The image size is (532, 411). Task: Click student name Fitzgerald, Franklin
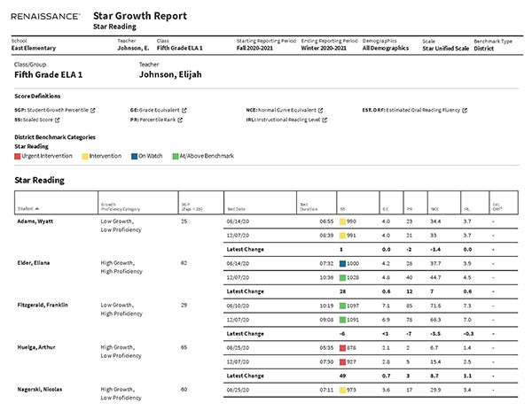click(44, 304)
